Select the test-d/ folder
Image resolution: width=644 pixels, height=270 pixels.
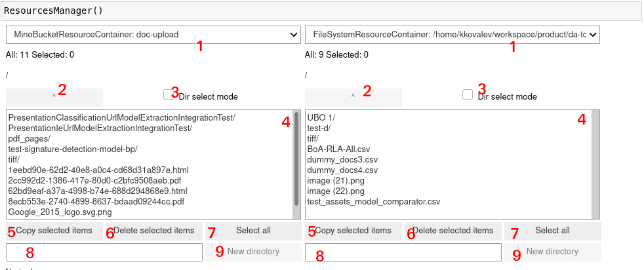click(x=319, y=128)
